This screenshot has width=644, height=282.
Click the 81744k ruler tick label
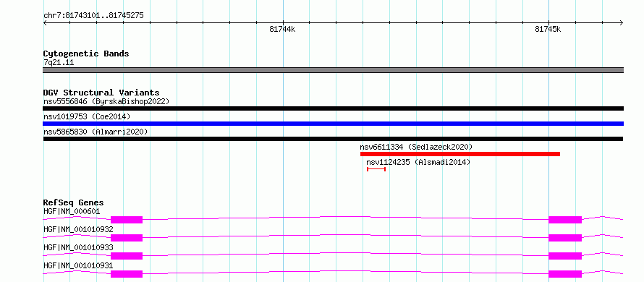pyautogui.click(x=282, y=29)
